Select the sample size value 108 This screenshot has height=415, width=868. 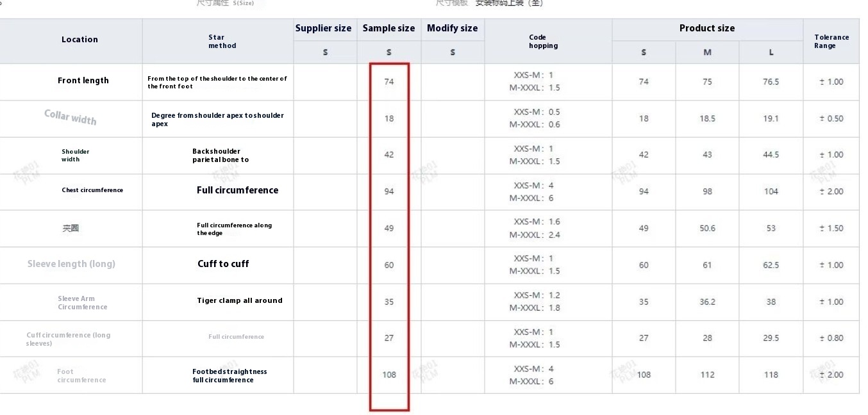point(389,375)
